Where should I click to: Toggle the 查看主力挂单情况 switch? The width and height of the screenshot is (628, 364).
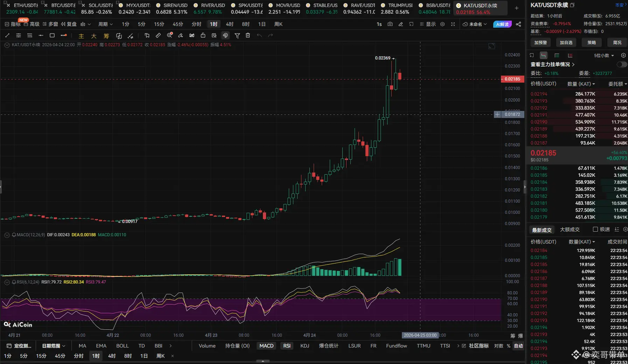622,64
